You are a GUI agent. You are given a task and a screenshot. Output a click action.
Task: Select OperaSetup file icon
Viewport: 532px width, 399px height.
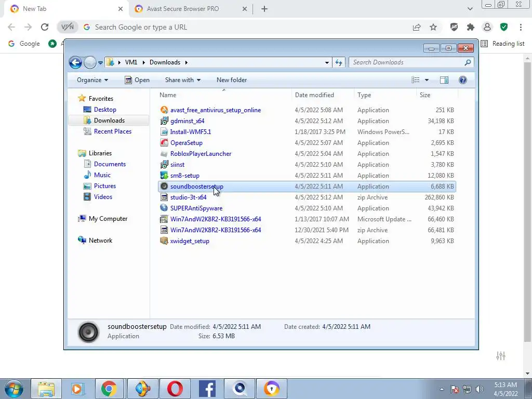coord(164,142)
